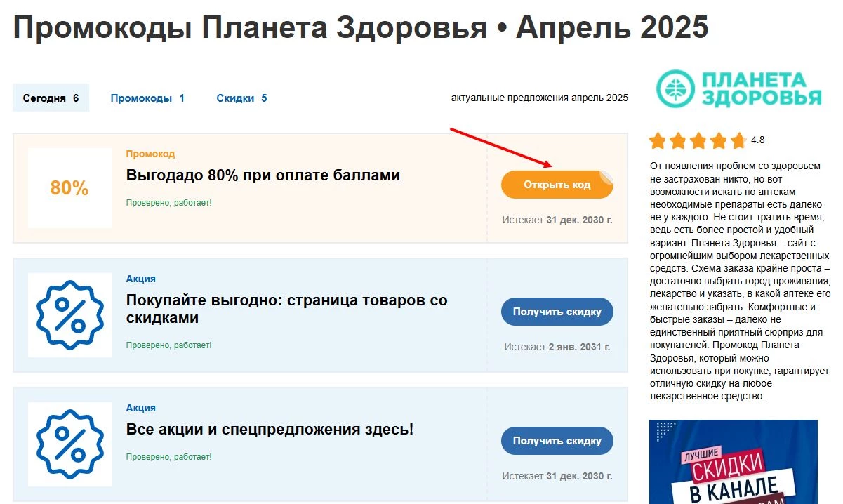Switch to the Промокоды tab

pyautogui.click(x=148, y=98)
